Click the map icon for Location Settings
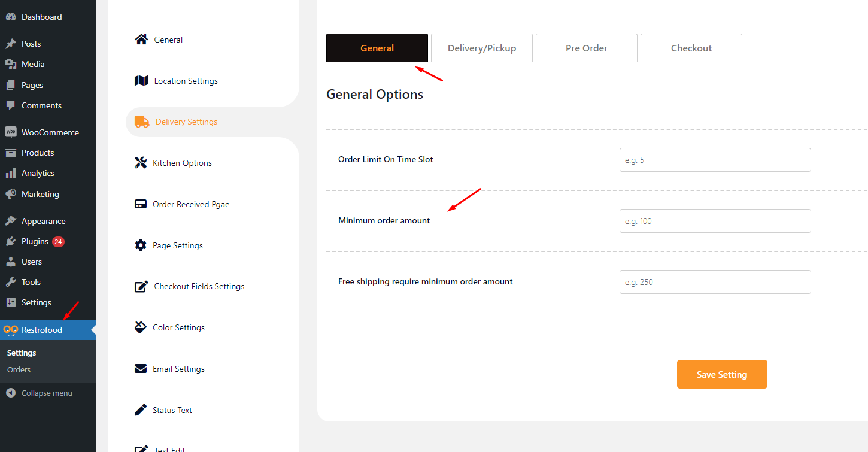 coord(141,81)
